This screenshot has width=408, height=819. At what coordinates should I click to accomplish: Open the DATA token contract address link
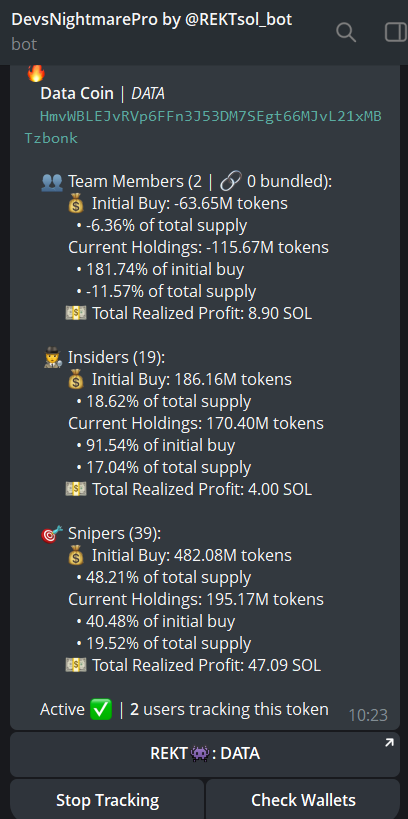pyautogui.click(x=203, y=127)
